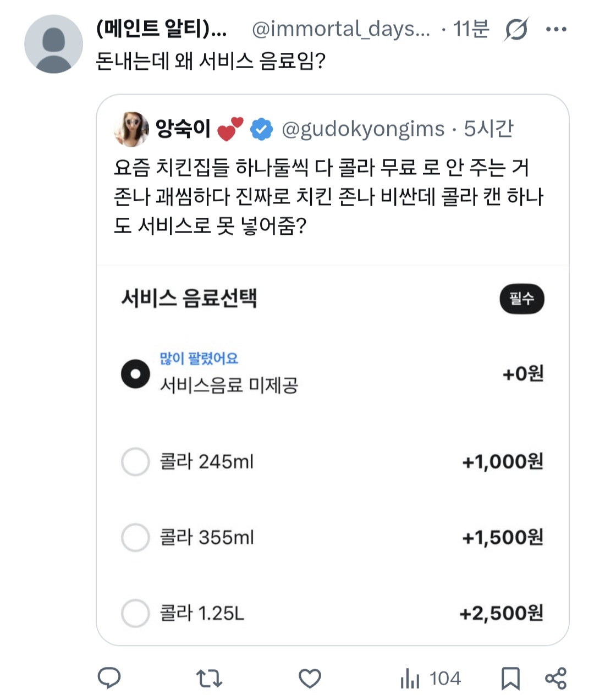Click the reply speech bubble icon
This screenshot has width=594, height=700.
click(109, 678)
